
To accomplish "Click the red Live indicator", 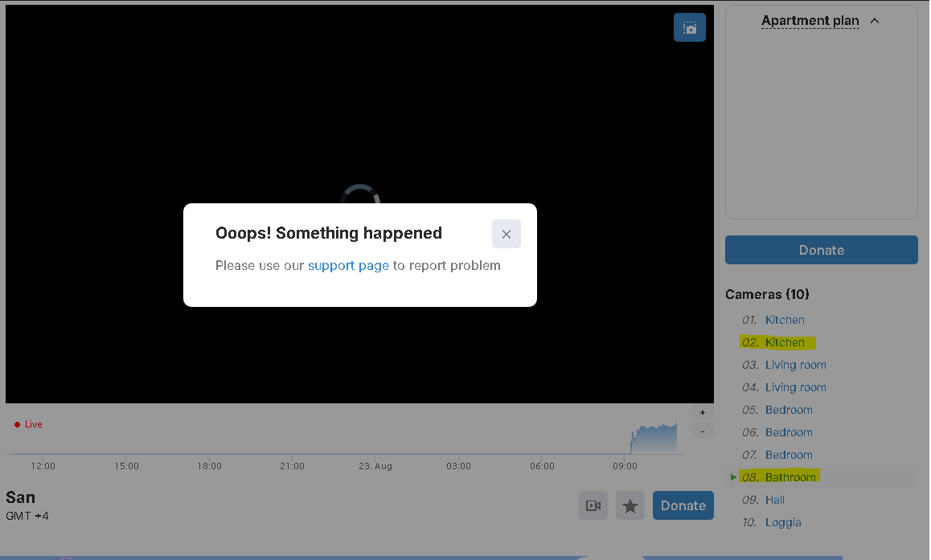I will coord(29,424).
